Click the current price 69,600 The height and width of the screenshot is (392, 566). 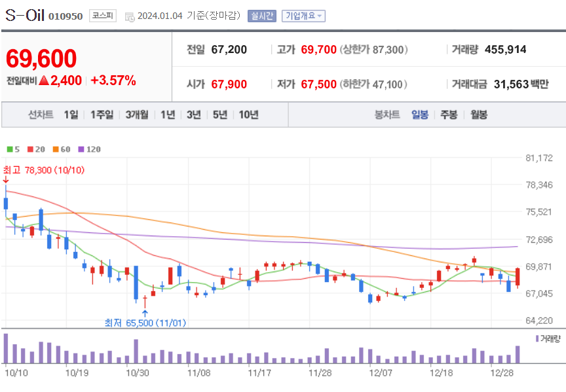41,58
